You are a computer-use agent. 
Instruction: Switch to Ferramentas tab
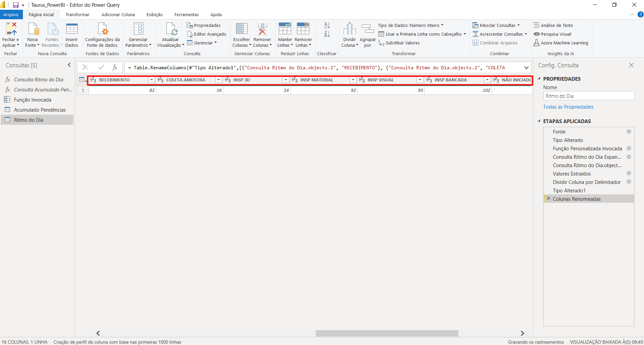(187, 14)
